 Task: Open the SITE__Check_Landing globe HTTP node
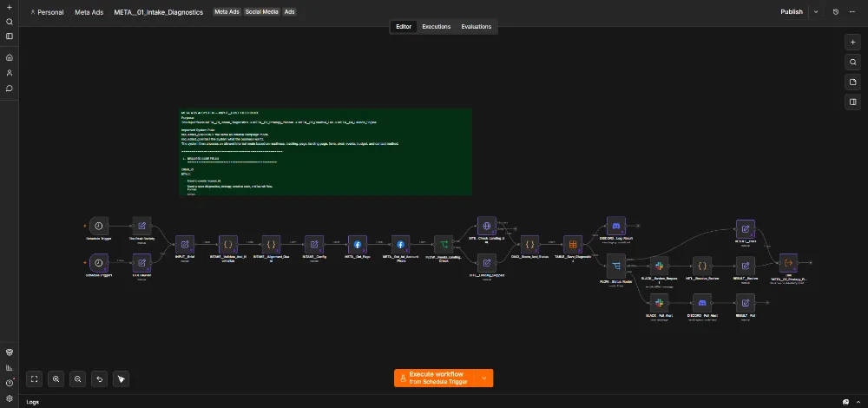(x=487, y=226)
